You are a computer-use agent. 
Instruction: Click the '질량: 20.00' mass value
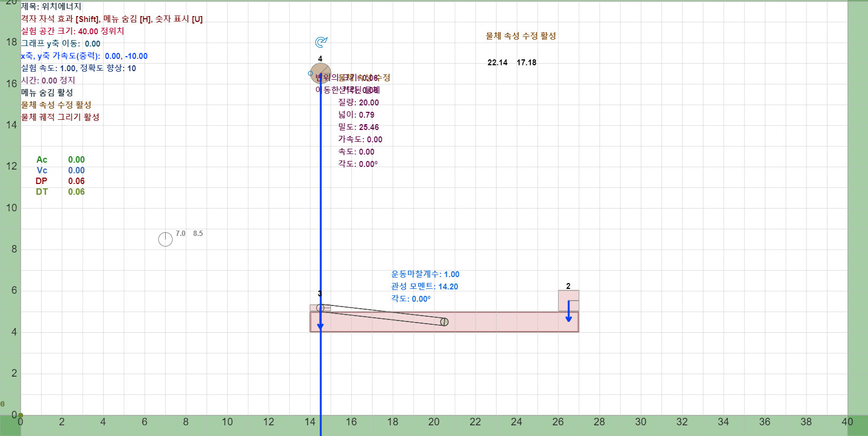click(358, 102)
